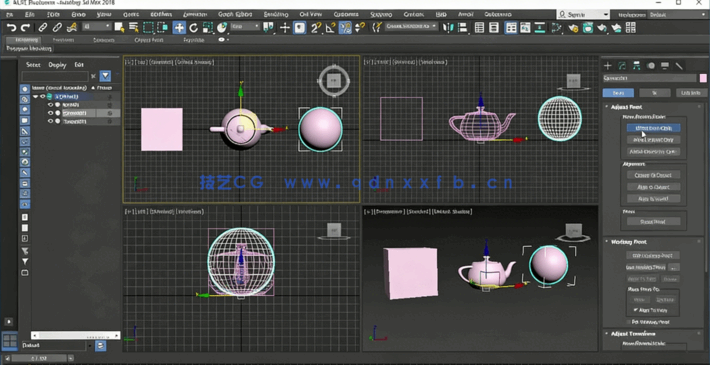Click the Rectangular Selection Region icon
710x365 pixels.
(148, 28)
